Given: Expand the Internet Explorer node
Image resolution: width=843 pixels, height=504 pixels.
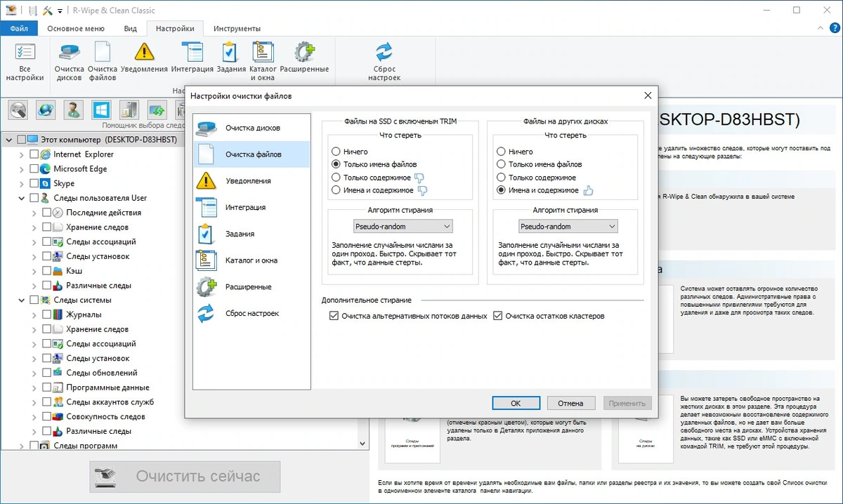Looking at the screenshot, I should click(22, 154).
